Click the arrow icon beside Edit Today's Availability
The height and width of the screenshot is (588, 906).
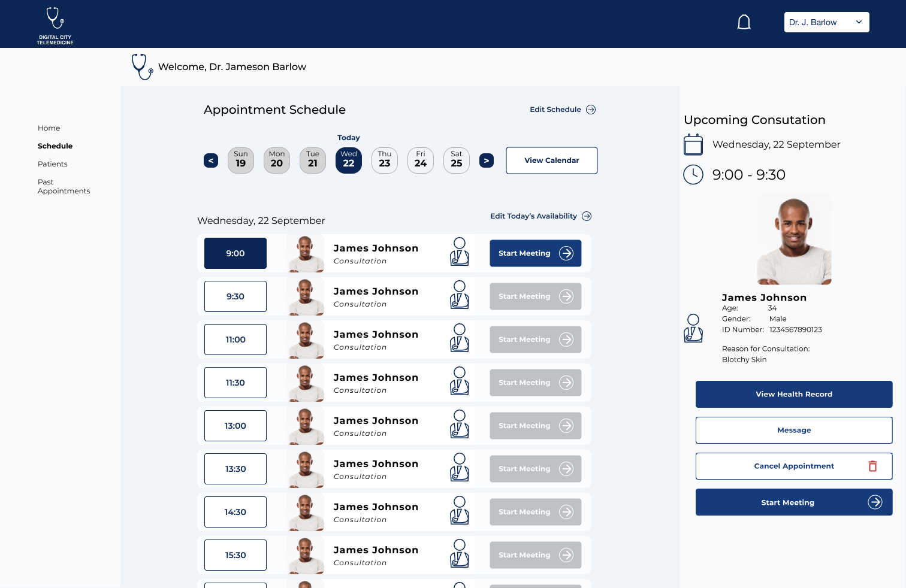(587, 216)
